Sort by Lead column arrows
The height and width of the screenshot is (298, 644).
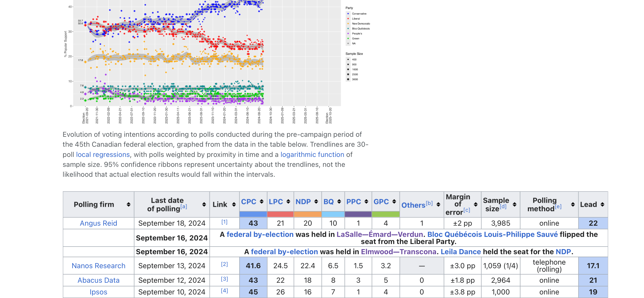click(602, 205)
